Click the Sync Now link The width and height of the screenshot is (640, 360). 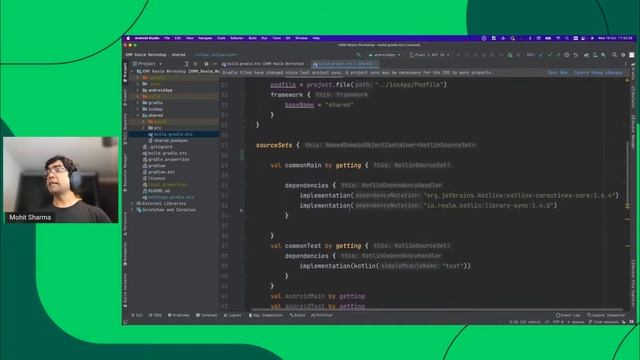[558, 73]
